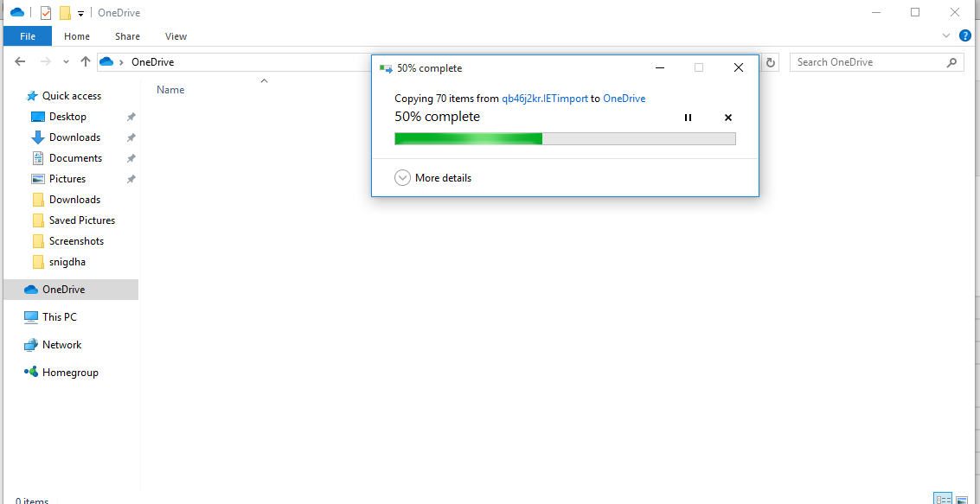
Task: Click the OneDrive cloud icon in title bar
Action: pos(17,12)
